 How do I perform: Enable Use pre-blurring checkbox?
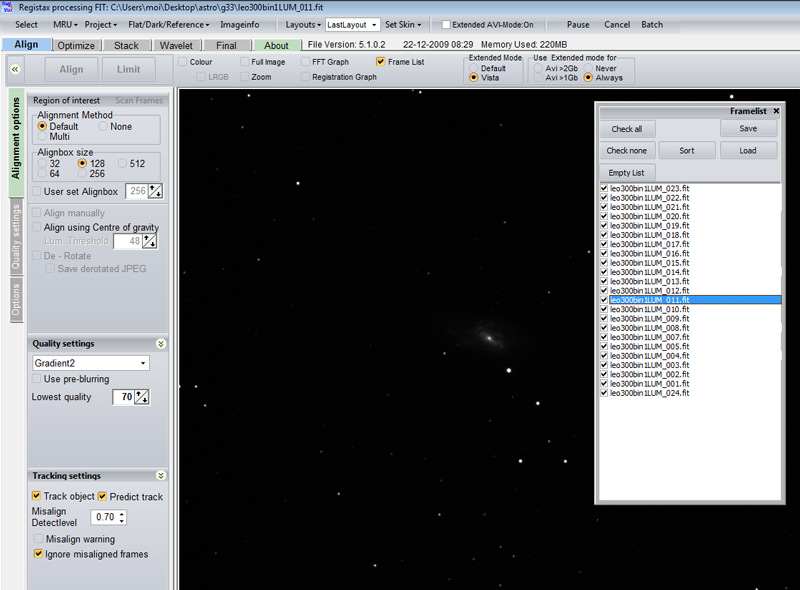coord(37,379)
